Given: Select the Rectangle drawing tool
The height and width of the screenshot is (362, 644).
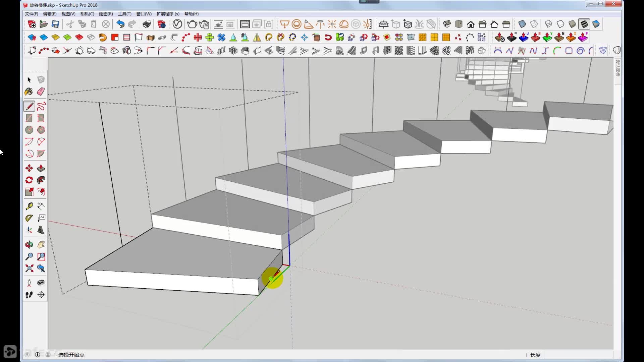Looking at the screenshot, I should [29, 118].
